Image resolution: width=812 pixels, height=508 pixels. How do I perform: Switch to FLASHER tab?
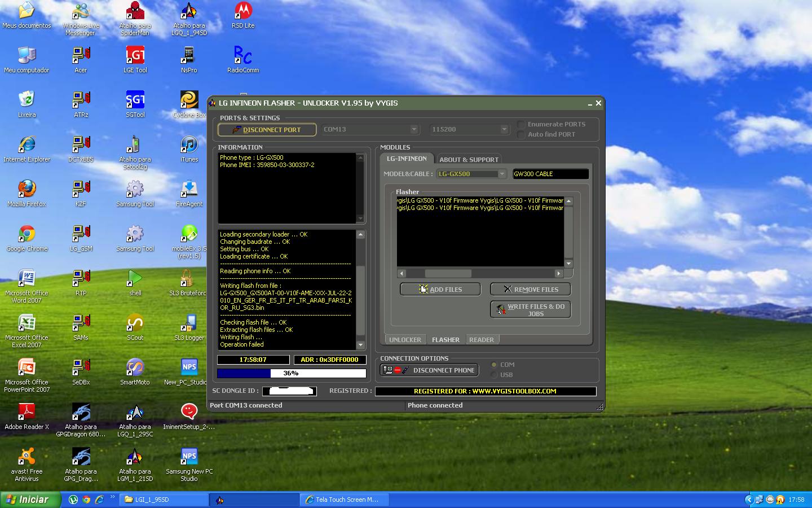[445, 340]
